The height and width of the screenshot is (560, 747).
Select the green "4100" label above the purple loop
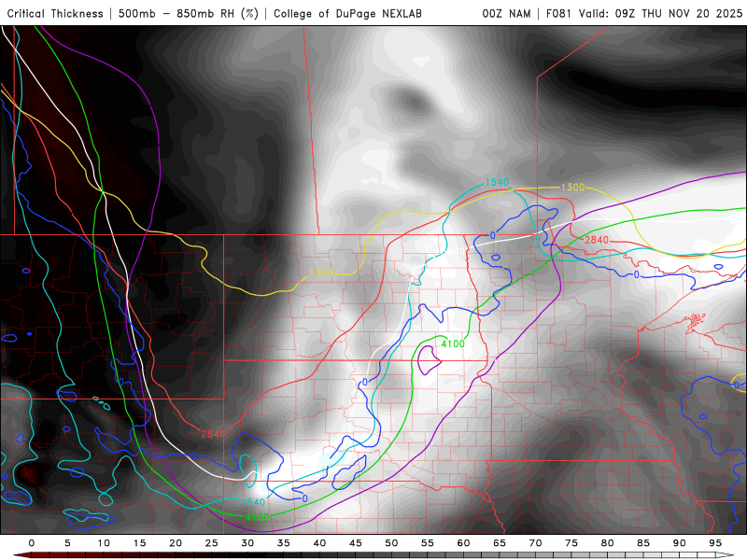pyautogui.click(x=453, y=343)
